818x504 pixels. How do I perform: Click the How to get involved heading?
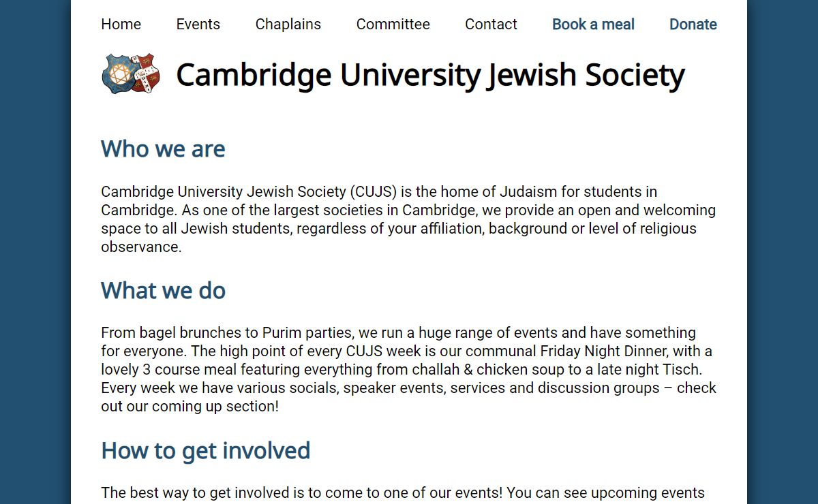[205, 450]
